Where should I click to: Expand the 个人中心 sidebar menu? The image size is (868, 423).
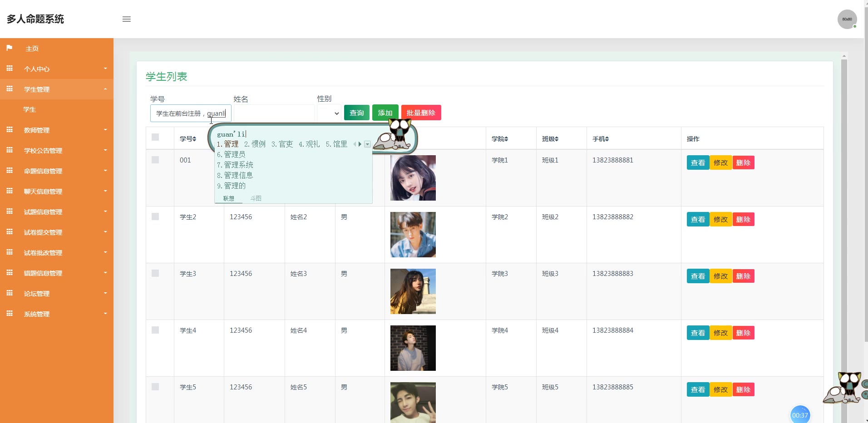pyautogui.click(x=57, y=69)
